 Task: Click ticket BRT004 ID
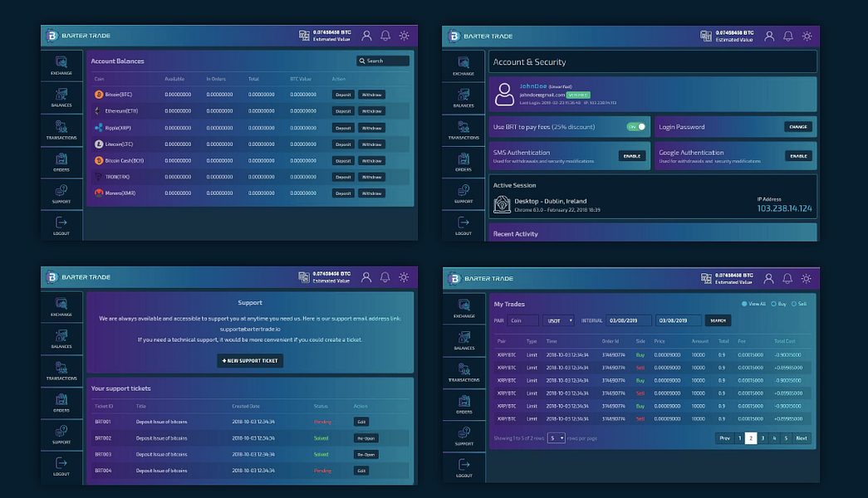coord(103,471)
